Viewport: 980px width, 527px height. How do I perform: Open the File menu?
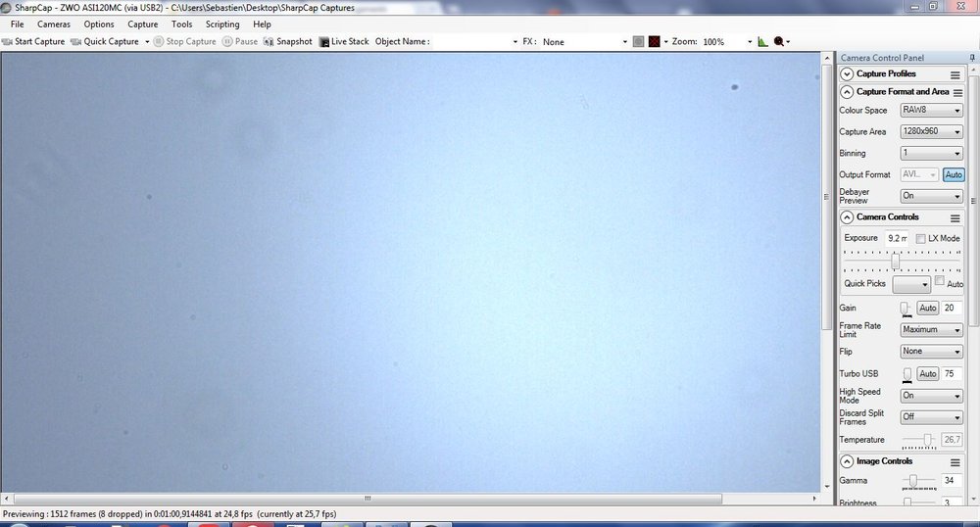pos(18,24)
